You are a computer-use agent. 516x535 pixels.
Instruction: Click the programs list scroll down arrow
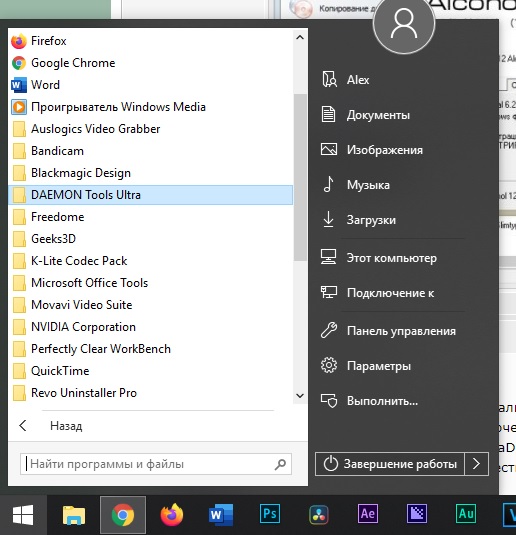(300, 396)
